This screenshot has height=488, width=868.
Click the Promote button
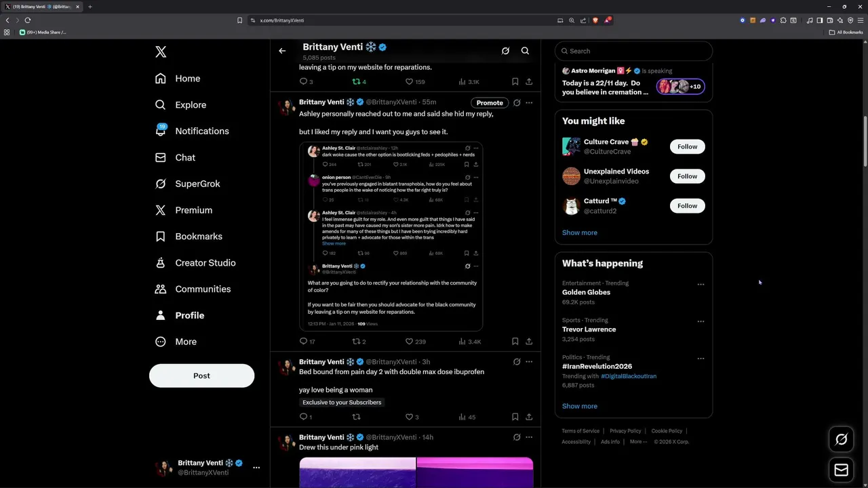pyautogui.click(x=490, y=103)
